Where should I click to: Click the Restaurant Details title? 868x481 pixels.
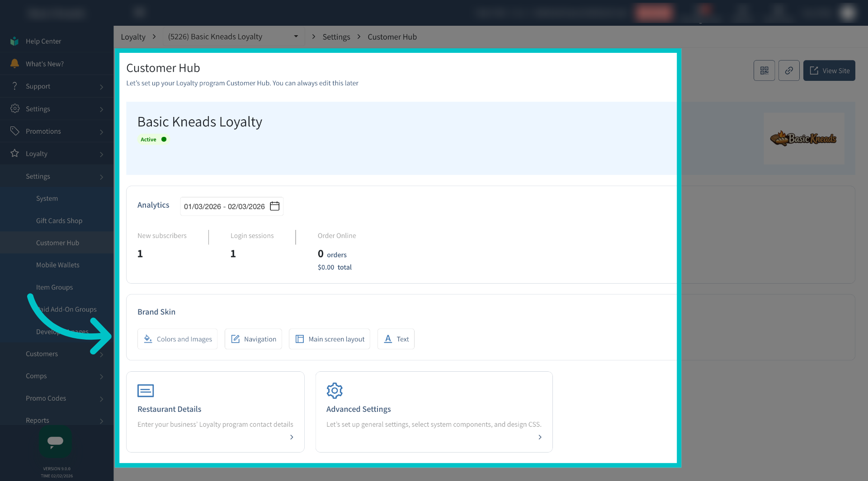pos(169,409)
